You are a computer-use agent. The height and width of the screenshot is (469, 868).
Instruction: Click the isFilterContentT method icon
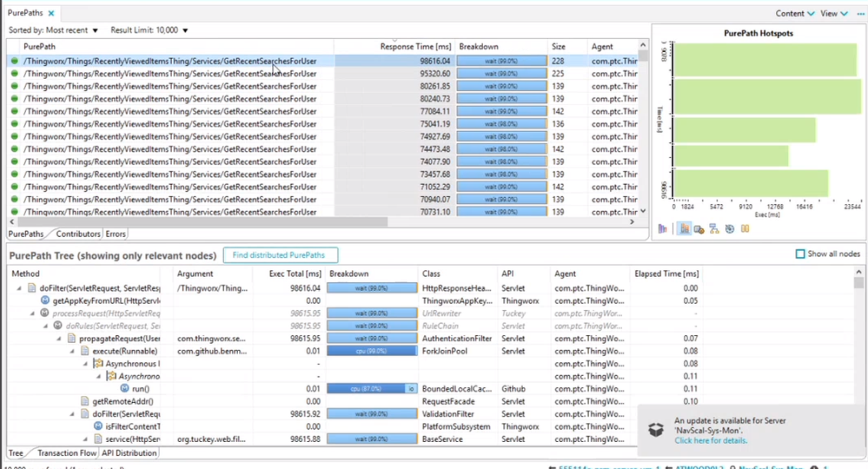point(98,426)
